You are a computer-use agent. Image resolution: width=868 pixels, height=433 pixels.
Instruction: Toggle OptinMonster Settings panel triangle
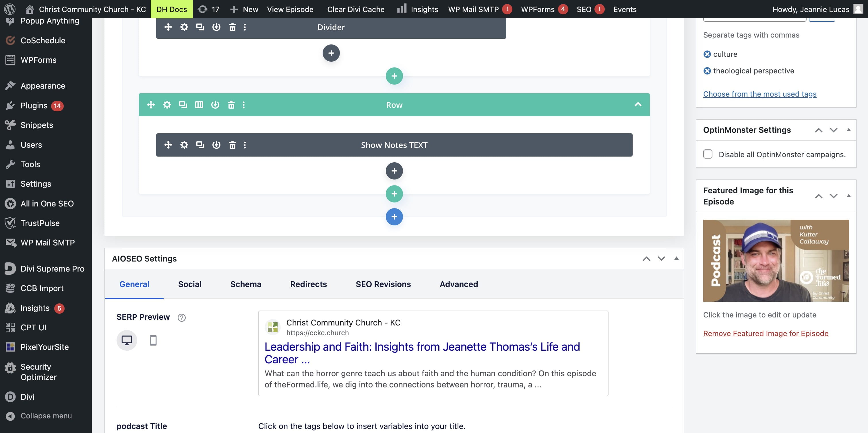click(x=849, y=130)
